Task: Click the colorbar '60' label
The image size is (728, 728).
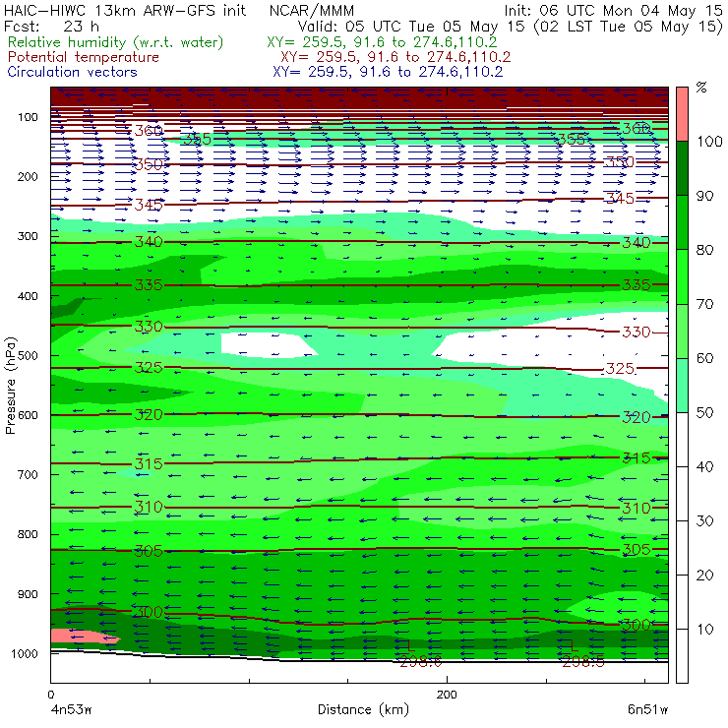Action: coord(704,358)
